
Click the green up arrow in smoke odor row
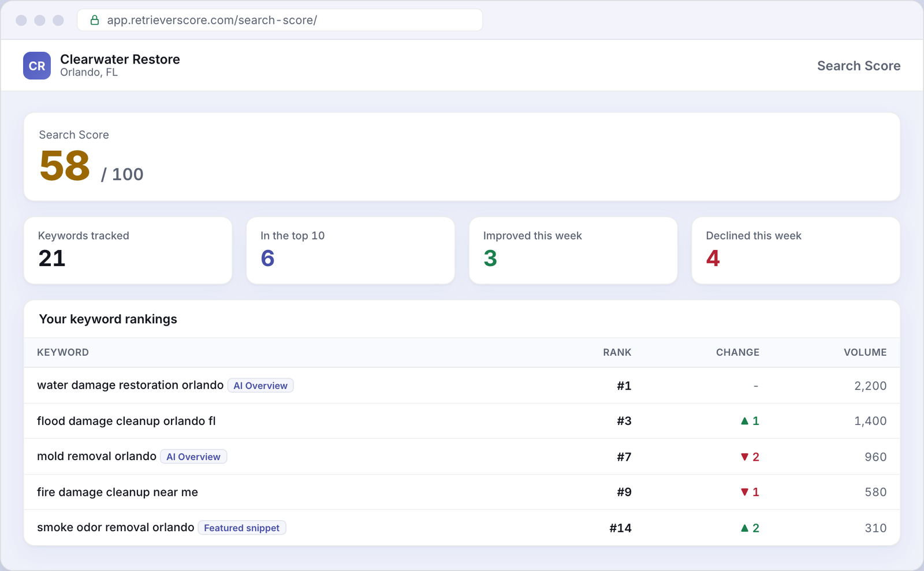point(744,528)
